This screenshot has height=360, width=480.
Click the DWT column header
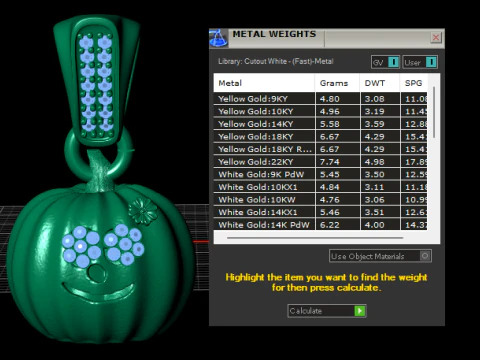click(x=380, y=83)
